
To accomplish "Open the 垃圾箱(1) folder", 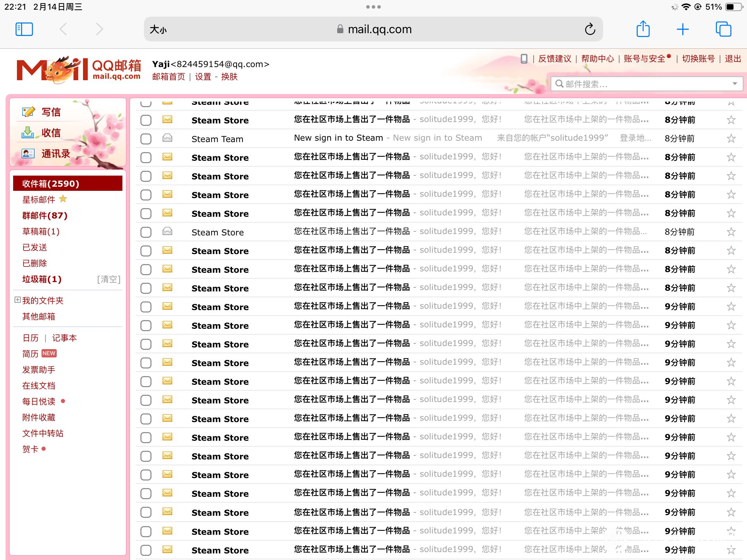I will [x=42, y=279].
